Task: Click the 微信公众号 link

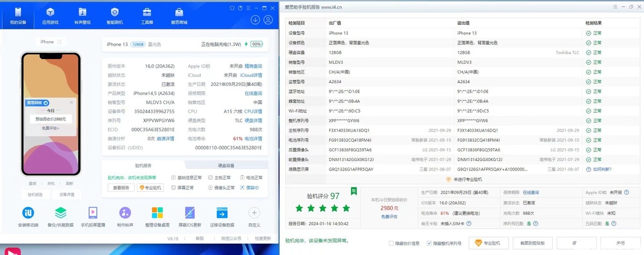Action: [x=231, y=238]
